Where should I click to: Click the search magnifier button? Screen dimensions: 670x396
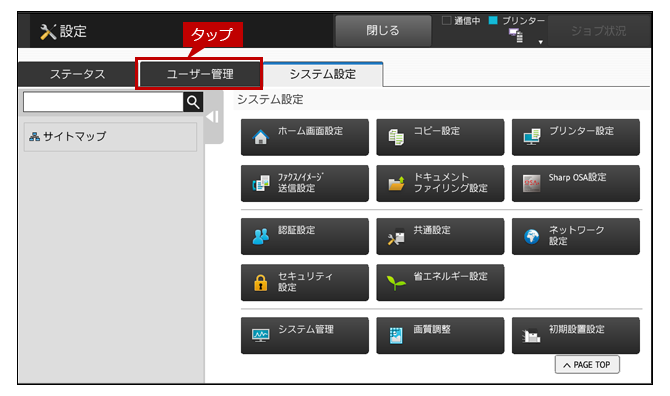point(193,102)
